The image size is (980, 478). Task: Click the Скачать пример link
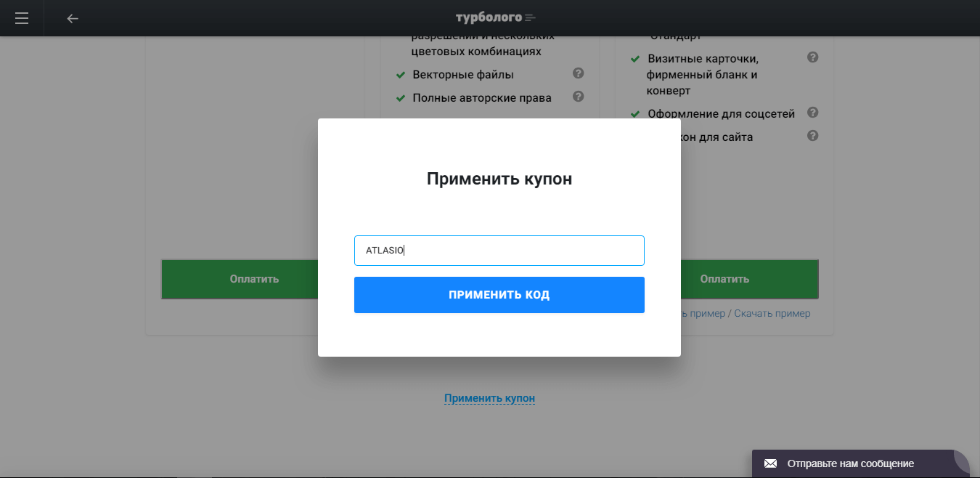pyautogui.click(x=772, y=313)
